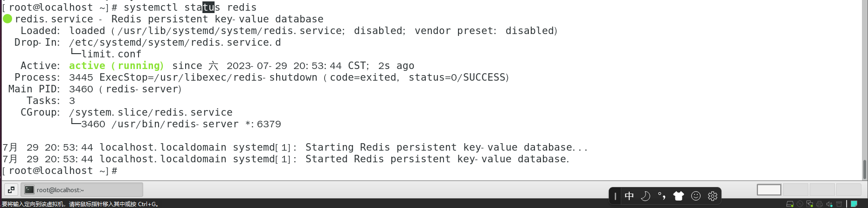Click the VM sound card status icon

[x=829, y=204]
